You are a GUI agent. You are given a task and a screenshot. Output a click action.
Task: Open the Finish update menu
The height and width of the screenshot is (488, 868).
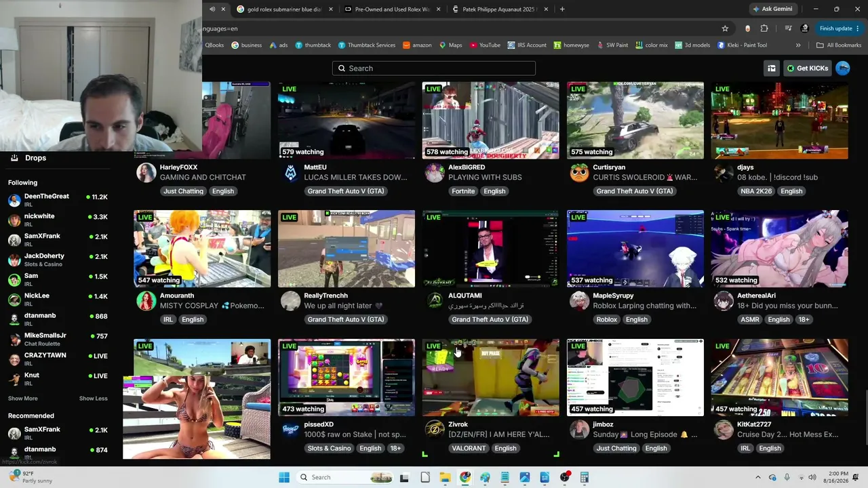pyautogui.click(x=840, y=28)
